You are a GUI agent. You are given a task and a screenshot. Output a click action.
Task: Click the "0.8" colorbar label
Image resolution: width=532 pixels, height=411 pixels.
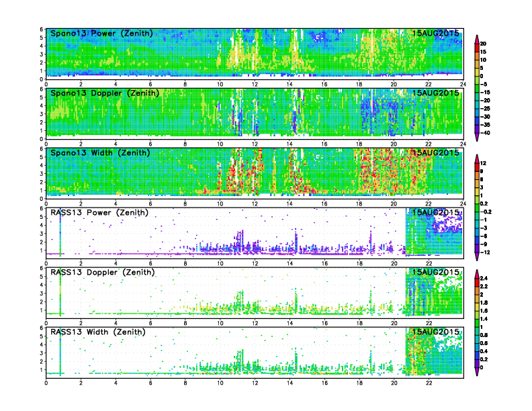pos(484,335)
